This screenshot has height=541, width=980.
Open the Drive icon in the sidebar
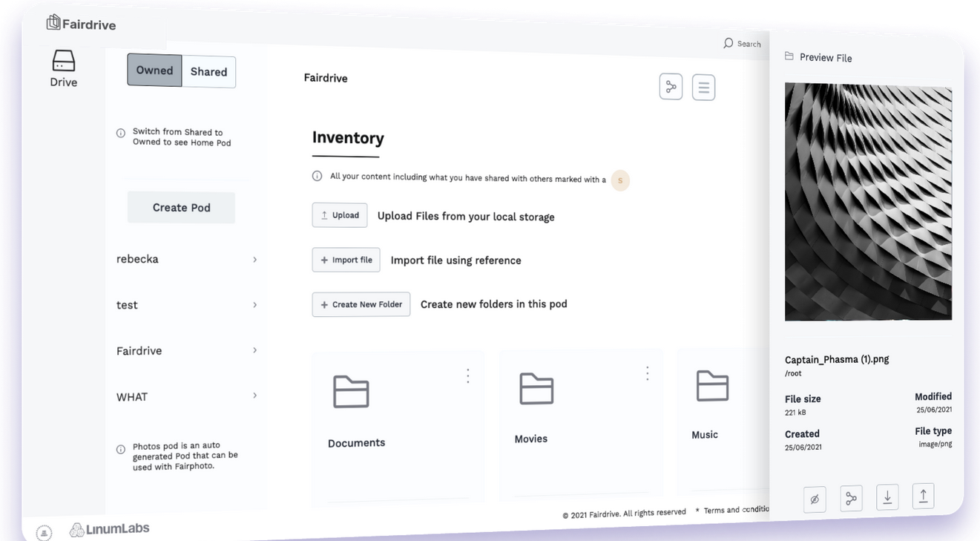64,61
